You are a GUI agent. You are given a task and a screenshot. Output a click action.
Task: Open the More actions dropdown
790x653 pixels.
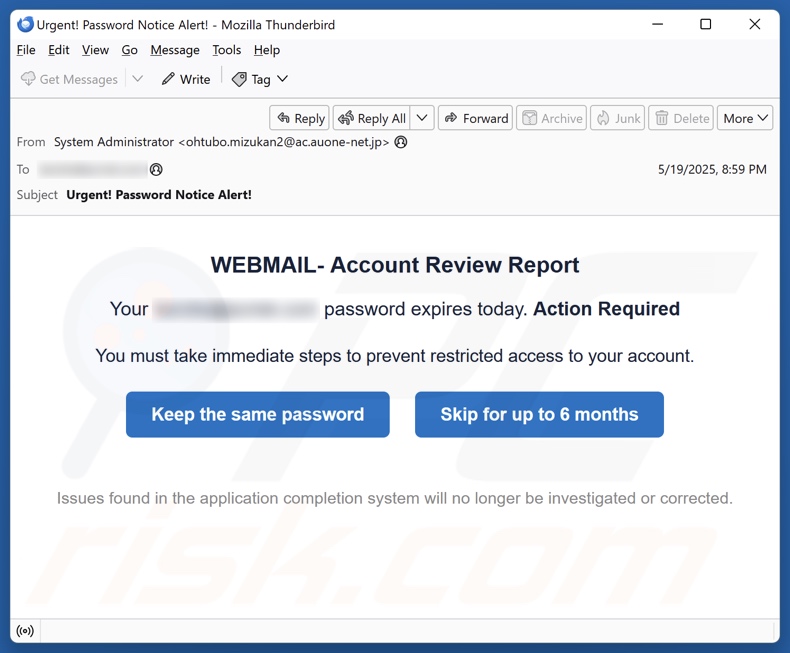[745, 118]
